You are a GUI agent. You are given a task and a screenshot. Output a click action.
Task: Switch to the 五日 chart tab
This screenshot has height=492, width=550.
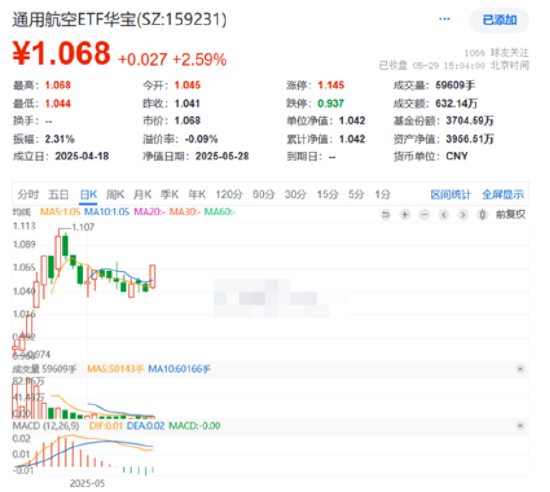59,194
